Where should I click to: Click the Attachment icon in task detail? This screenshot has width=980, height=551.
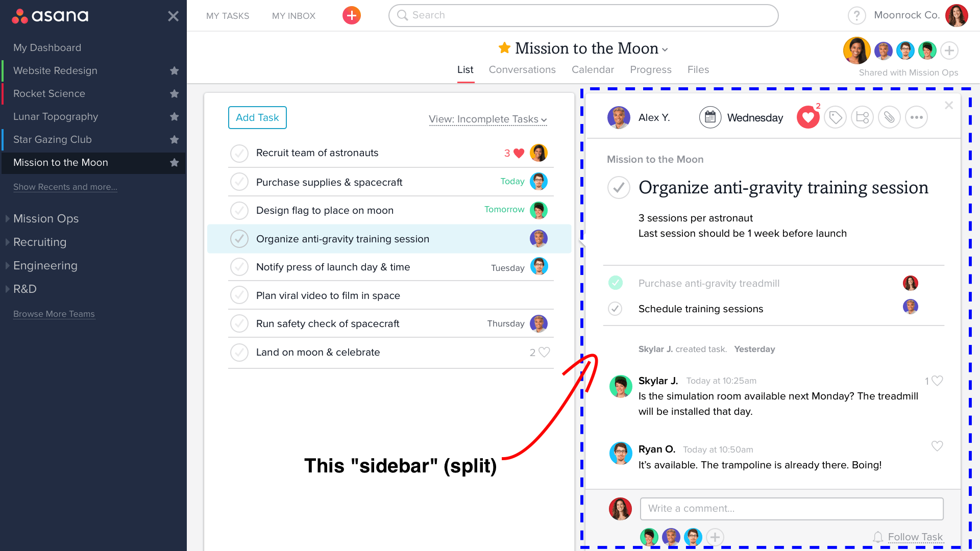pyautogui.click(x=889, y=117)
